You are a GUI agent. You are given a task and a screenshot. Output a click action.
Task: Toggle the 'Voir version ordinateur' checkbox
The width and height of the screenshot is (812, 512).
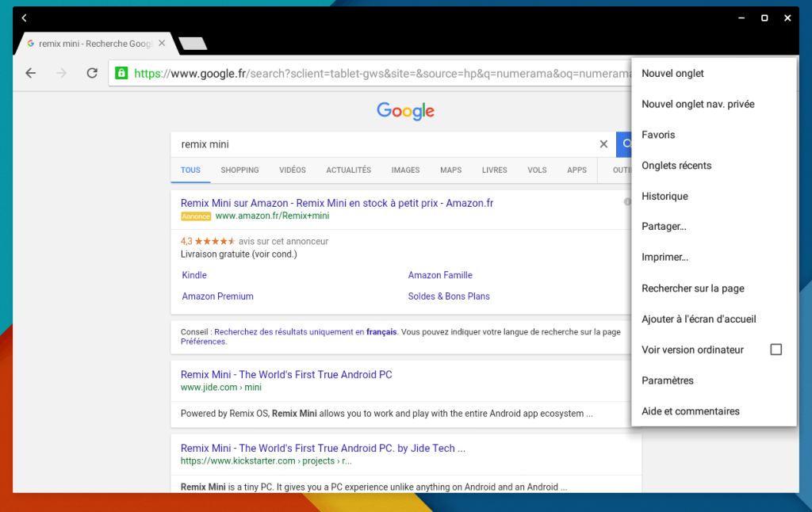click(x=776, y=350)
